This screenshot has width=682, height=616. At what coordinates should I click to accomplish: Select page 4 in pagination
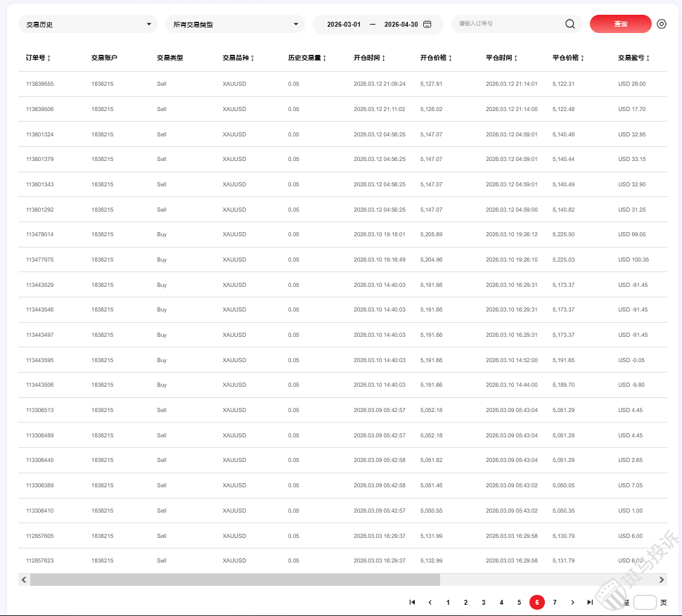[501, 602]
